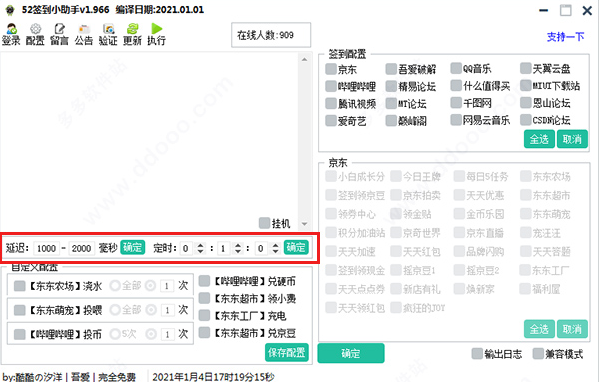Screen dimensions: 599x382
Task: Enable the 腾讯视频 checkbox
Action: tap(330, 103)
